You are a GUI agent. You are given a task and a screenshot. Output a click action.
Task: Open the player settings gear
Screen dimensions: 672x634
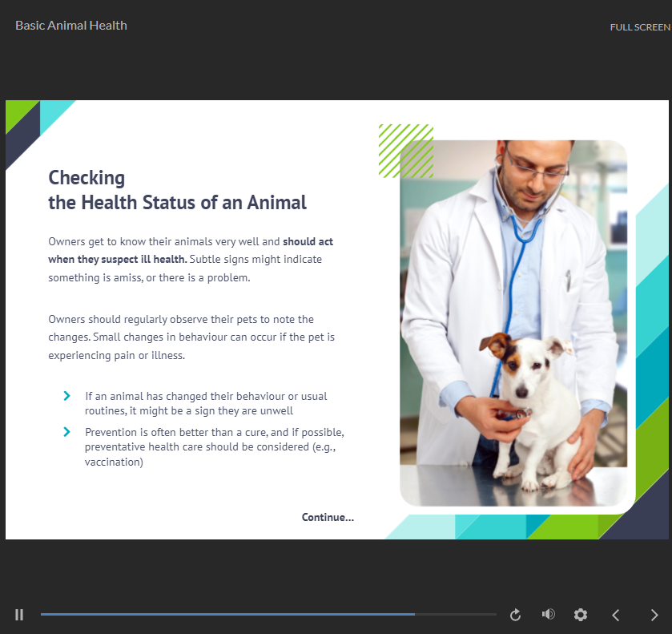point(581,615)
